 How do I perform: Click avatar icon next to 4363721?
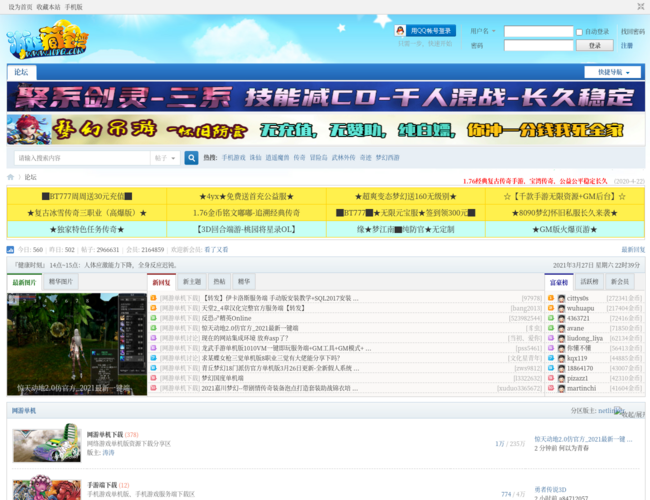(x=561, y=318)
